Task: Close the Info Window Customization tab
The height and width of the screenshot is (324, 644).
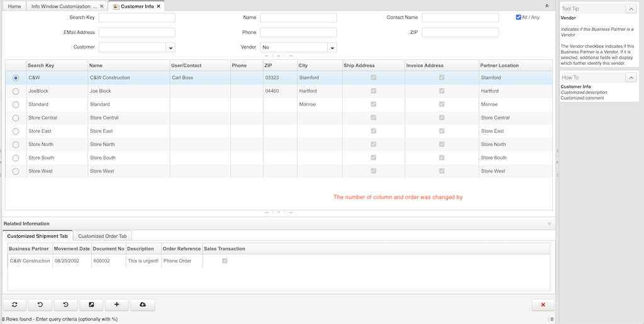Action: click(x=102, y=6)
